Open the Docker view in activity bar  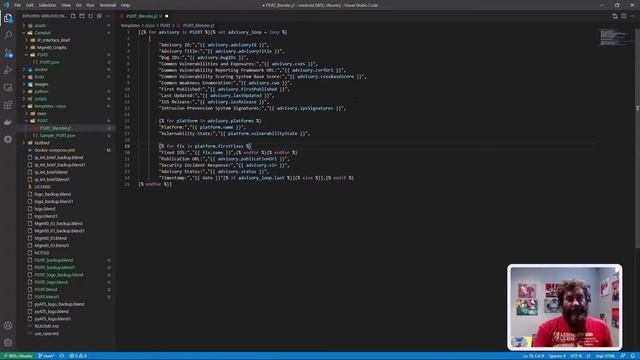point(8,122)
